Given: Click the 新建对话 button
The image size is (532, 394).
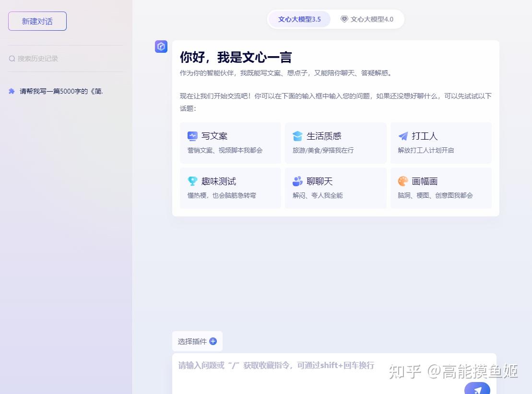Looking at the screenshot, I should (x=37, y=21).
